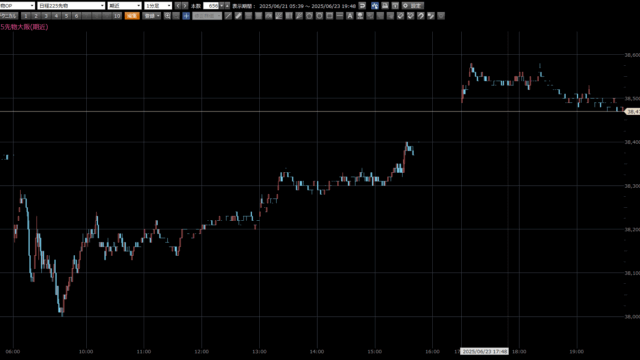Open the 期近 contract month dropdown
The height and width of the screenshot is (360, 640).
coord(124,6)
